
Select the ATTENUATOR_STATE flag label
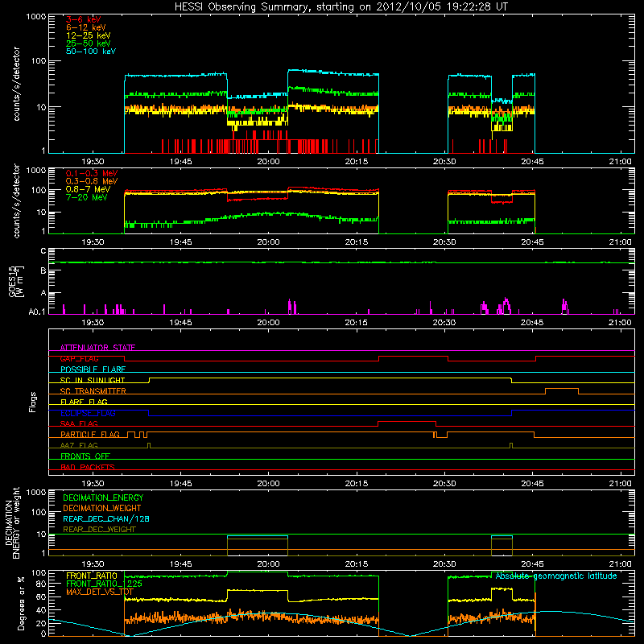coord(97,348)
